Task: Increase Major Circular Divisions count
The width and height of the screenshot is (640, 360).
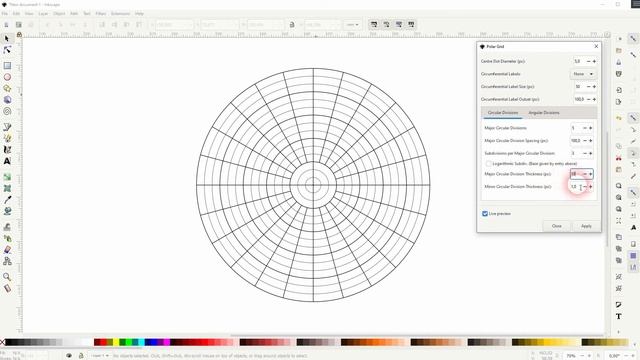Action: point(590,128)
